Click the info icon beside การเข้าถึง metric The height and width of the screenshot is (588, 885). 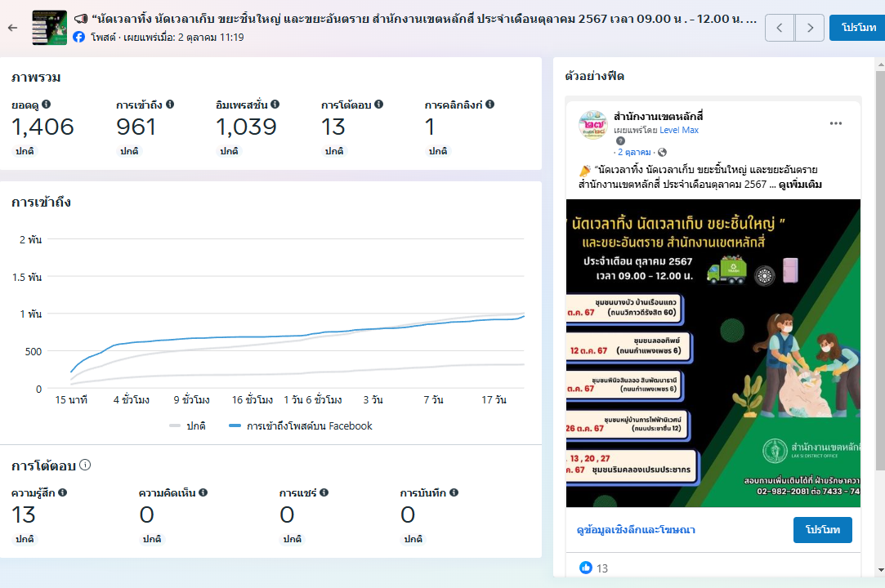tap(170, 105)
